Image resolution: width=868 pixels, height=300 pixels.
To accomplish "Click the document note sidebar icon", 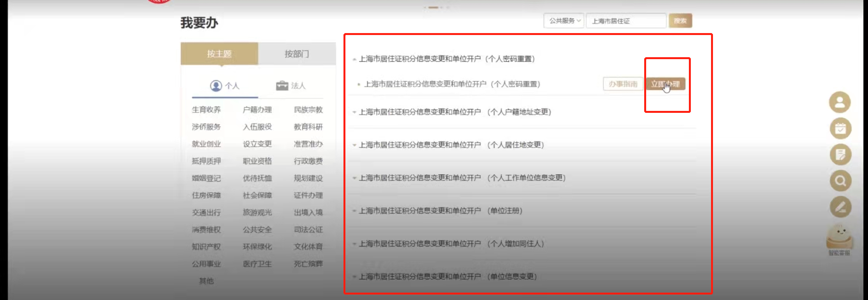I will click(x=840, y=154).
